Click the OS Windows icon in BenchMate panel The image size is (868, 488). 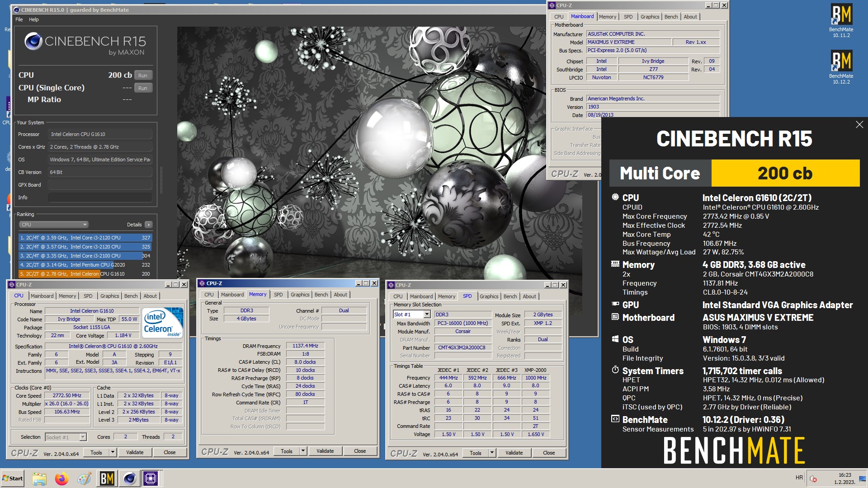615,339
